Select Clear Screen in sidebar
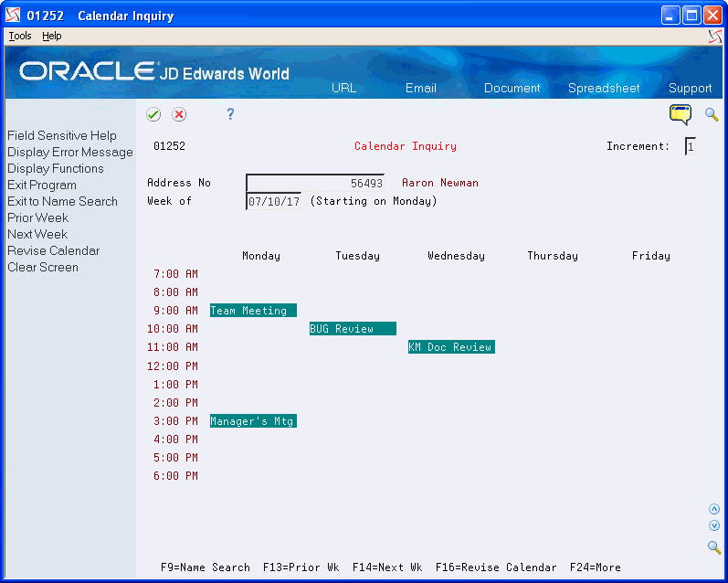 [43, 268]
